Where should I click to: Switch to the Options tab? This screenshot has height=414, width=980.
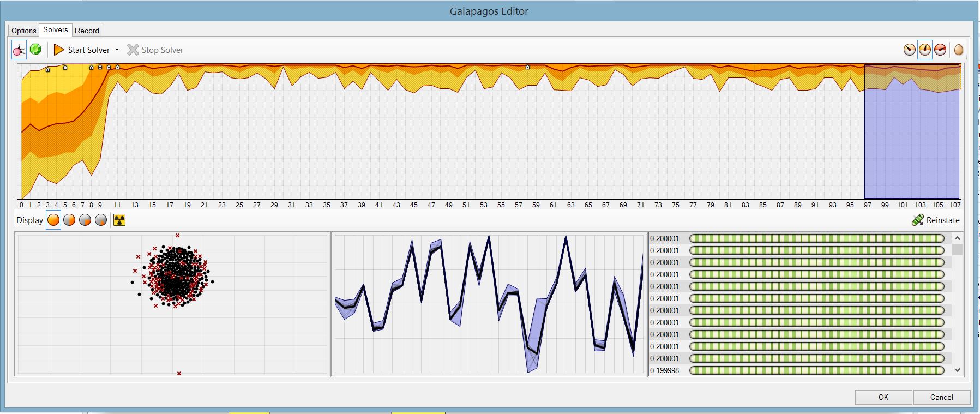click(x=24, y=31)
